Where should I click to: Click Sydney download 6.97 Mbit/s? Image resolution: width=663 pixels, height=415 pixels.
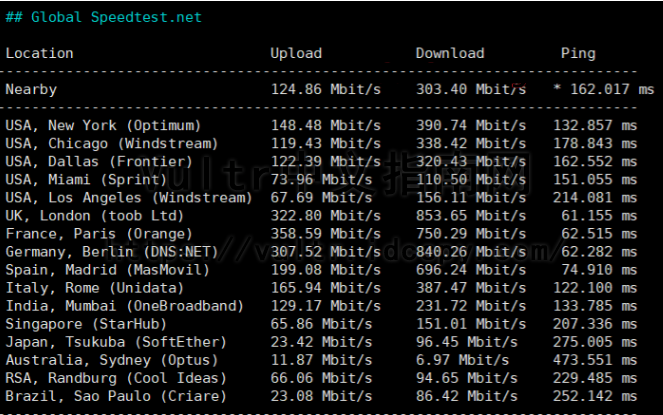click(x=463, y=360)
